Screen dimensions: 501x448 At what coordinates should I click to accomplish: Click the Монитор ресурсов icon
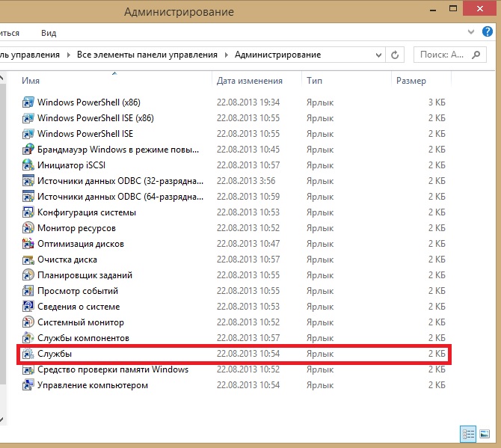pyautogui.click(x=28, y=228)
